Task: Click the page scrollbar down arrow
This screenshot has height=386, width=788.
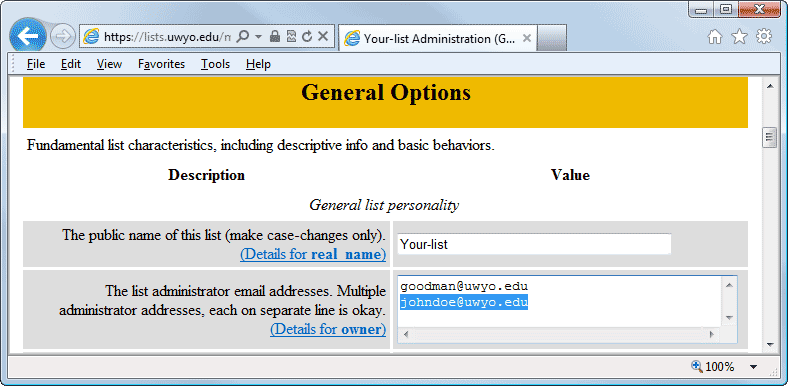Action: pos(769,344)
